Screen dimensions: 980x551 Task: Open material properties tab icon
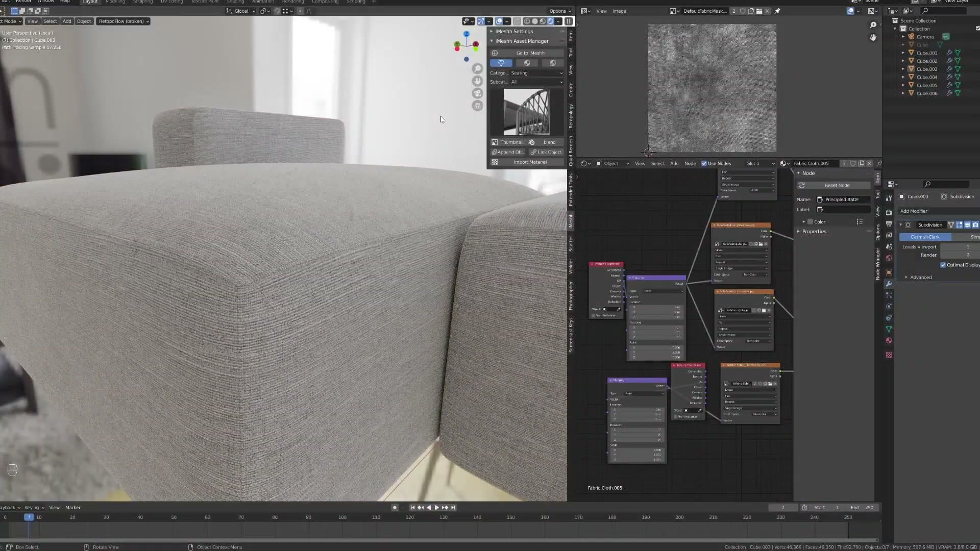click(x=889, y=340)
